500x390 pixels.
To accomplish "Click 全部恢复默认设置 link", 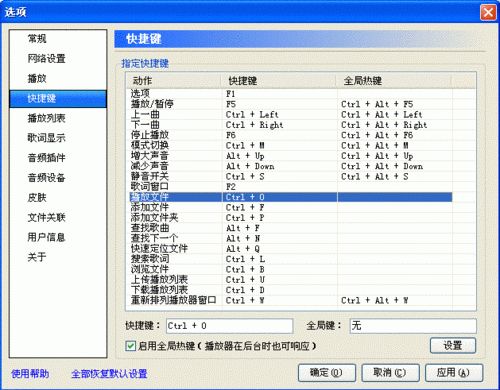I will [x=109, y=374].
